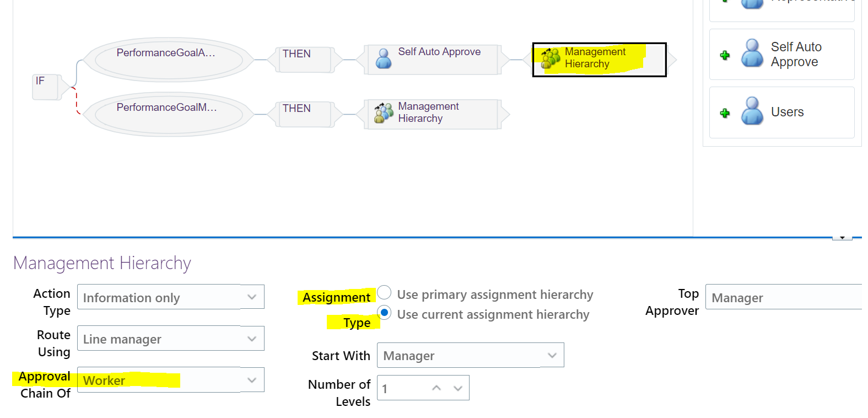Click Management Hierarchy icon in second rule branch

pyautogui.click(x=383, y=112)
